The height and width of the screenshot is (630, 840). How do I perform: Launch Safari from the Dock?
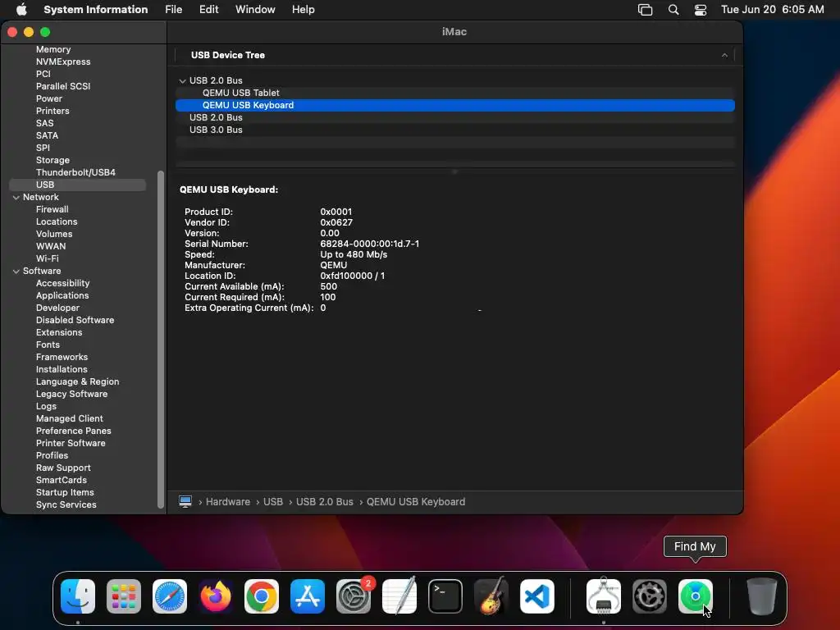click(x=170, y=596)
